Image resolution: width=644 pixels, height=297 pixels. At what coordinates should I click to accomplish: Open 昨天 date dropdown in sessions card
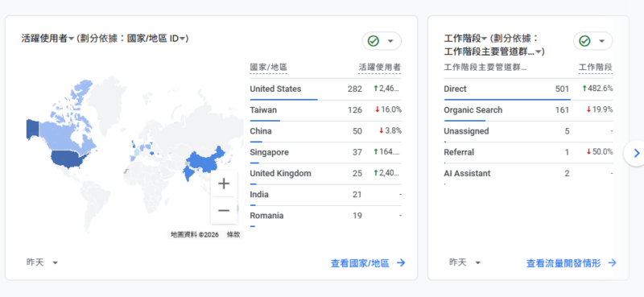(x=465, y=262)
